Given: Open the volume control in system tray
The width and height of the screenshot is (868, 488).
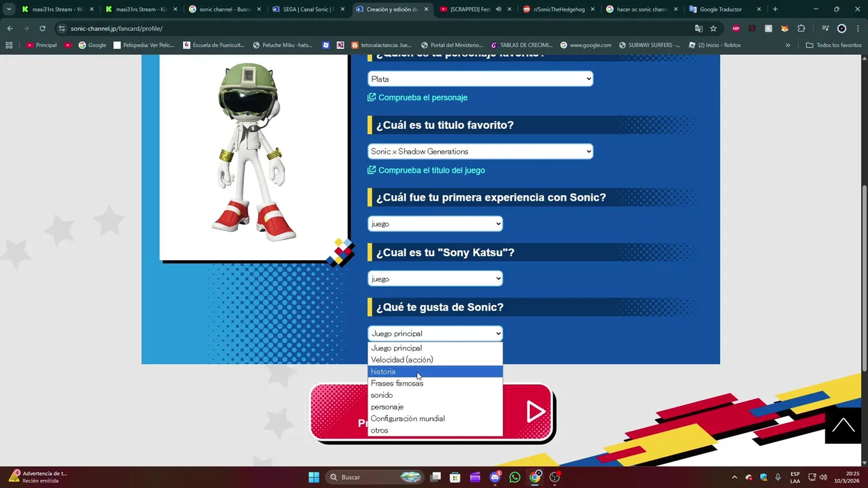Looking at the screenshot, I should [823, 477].
